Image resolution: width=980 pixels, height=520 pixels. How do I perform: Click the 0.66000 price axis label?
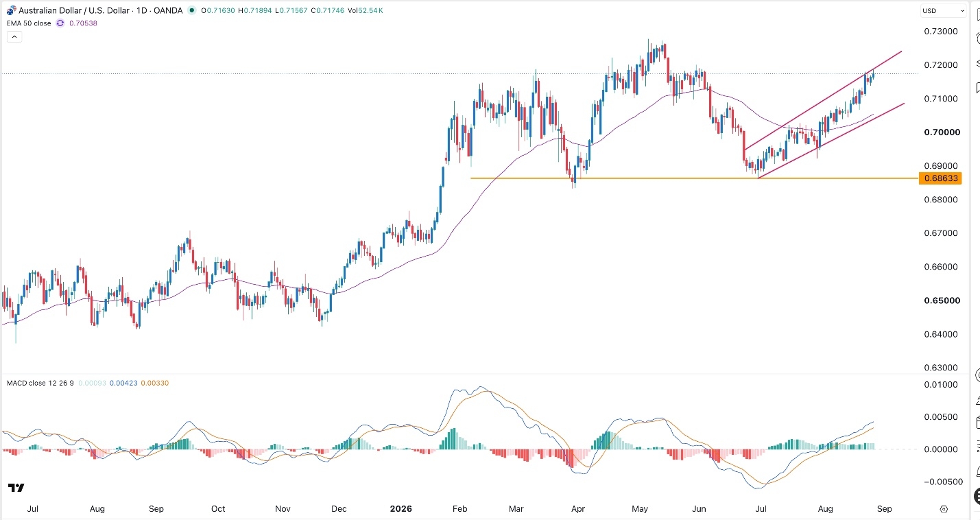click(941, 267)
